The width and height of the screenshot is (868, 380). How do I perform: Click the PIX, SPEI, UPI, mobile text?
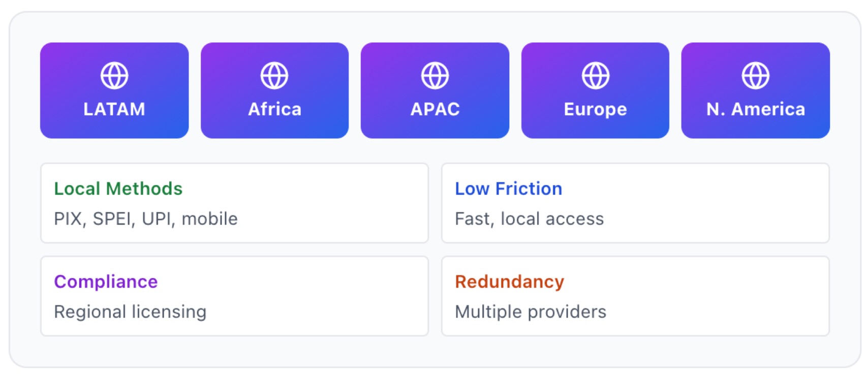point(146,219)
